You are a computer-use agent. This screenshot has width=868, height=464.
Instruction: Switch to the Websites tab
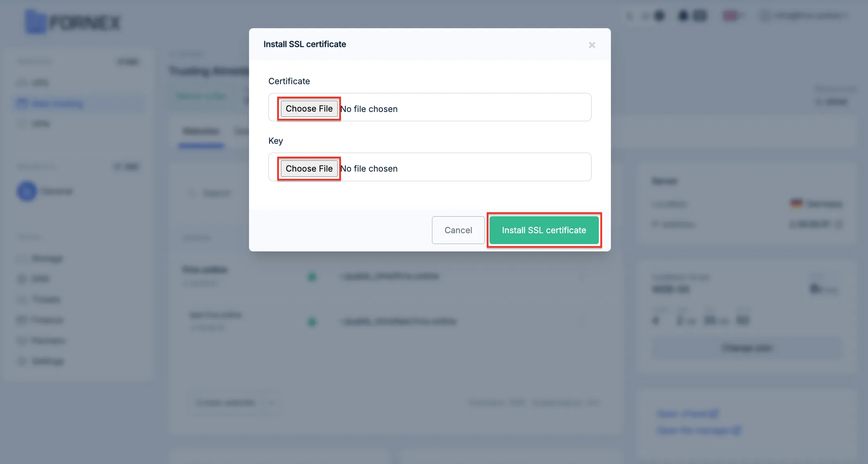pyautogui.click(x=201, y=131)
